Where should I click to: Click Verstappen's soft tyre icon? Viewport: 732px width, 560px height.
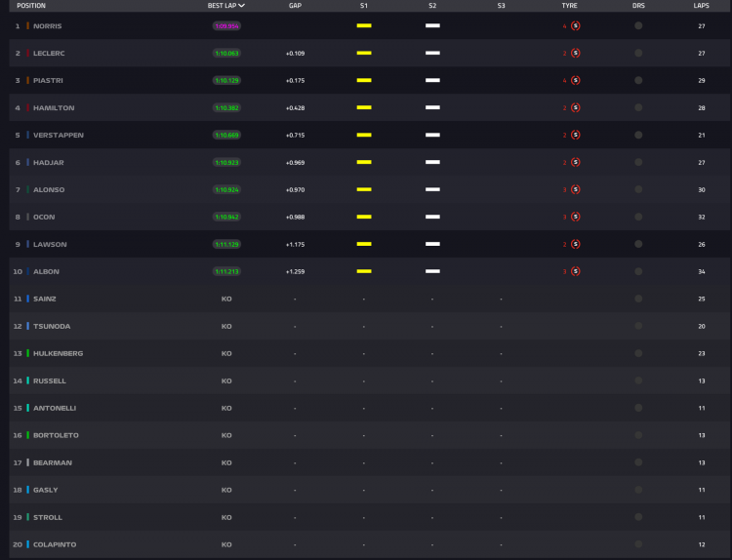[576, 135]
